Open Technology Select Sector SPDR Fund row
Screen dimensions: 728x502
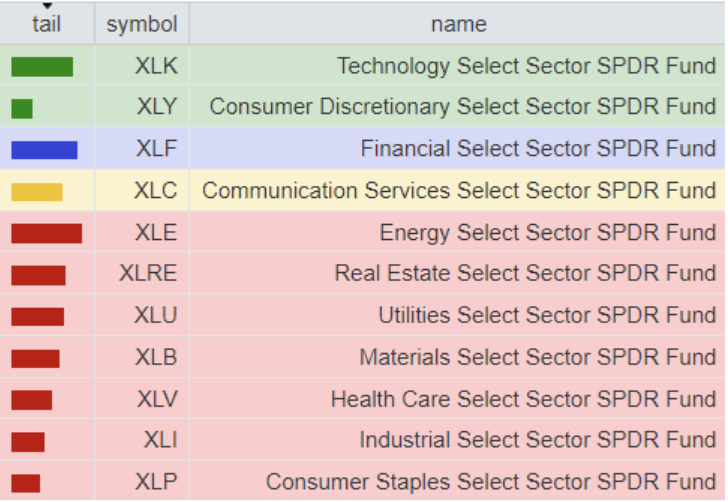tap(526, 67)
